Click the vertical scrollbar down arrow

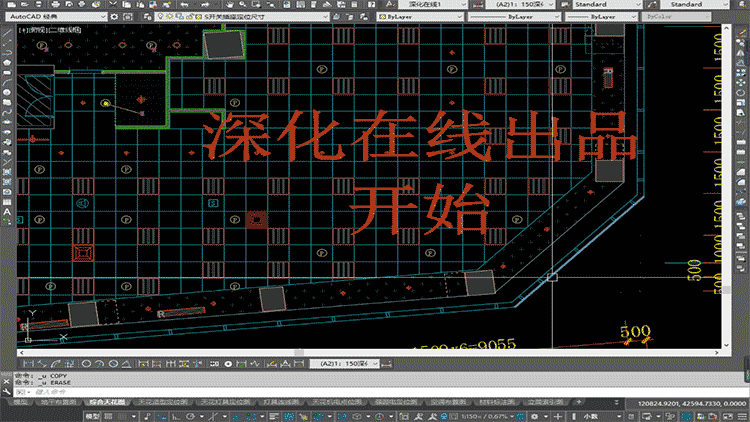[726, 344]
